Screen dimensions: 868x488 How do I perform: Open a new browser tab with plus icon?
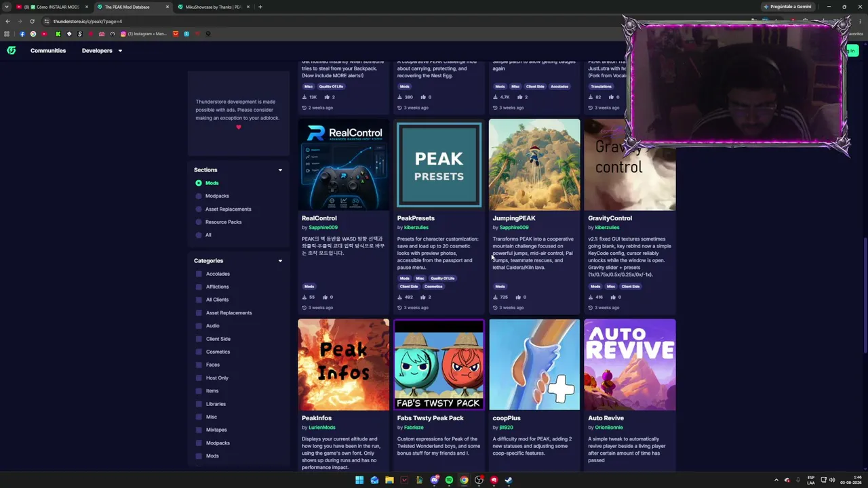coord(260,7)
